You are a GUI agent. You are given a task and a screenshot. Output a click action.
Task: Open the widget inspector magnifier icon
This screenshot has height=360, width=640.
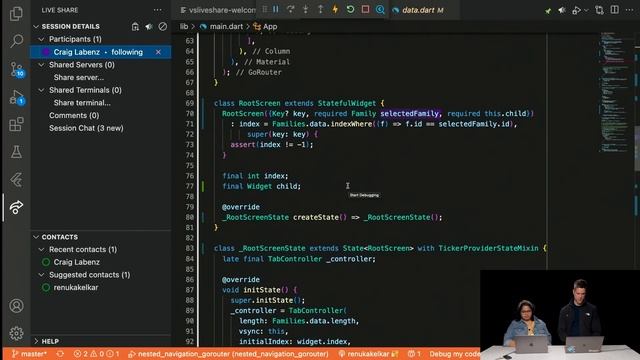pyautogui.click(x=380, y=9)
